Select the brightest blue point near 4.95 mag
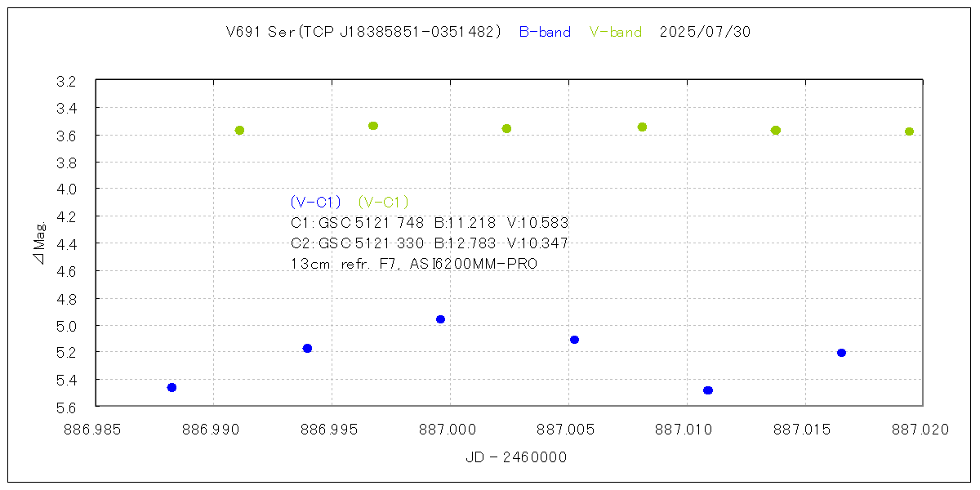 pyautogui.click(x=441, y=319)
